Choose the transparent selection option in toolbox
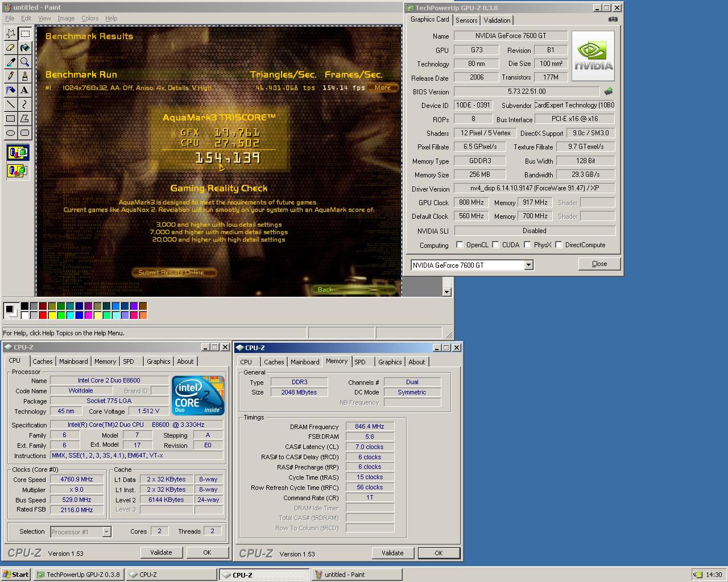728x582 pixels. pos(18,170)
